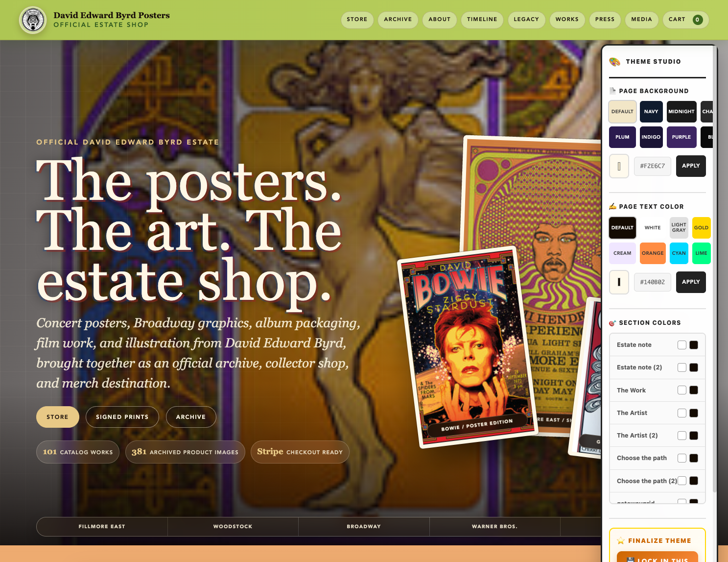The width and height of the screenshot is (728, 562).
Task: Click Choose the path (2) black swatch
Action: (694, 481)
